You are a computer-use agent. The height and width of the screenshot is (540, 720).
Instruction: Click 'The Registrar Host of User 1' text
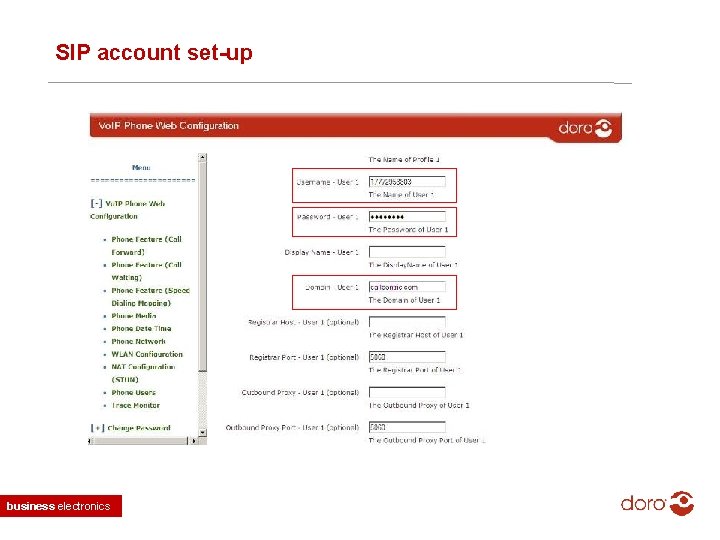coord(416,335)
